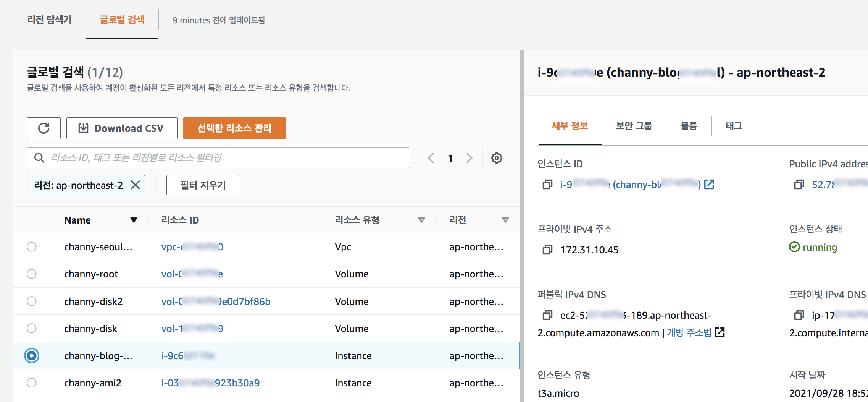Select the channy-seoul VPC radio button
The image size is (868, 402).
32,247
